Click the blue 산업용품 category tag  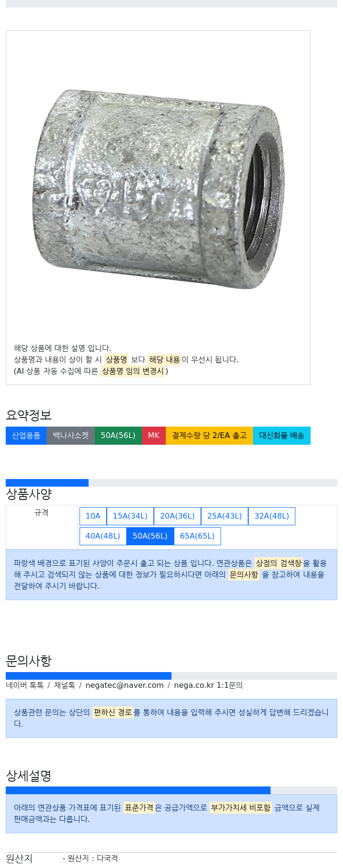26,436
